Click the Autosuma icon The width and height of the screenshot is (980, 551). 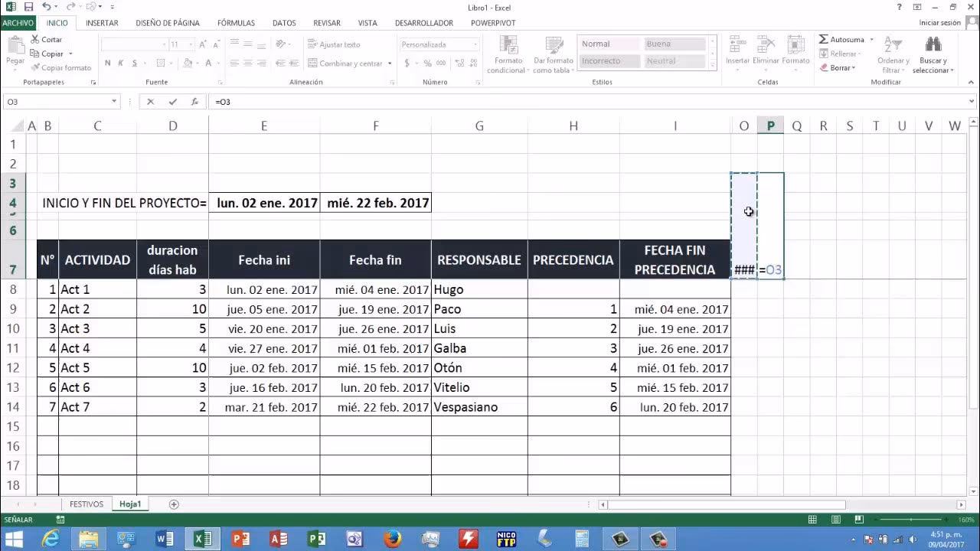point(825,39)
